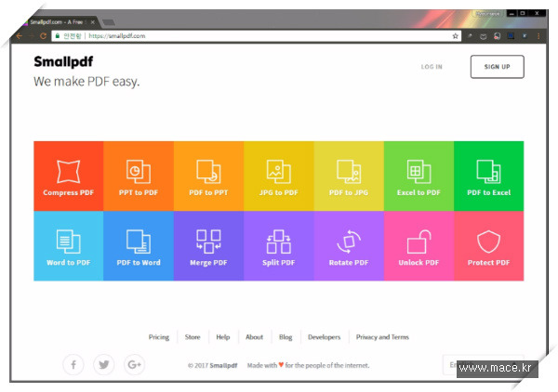
Task: Open the Merge PDF tool
Action: (x=208, y=246)
